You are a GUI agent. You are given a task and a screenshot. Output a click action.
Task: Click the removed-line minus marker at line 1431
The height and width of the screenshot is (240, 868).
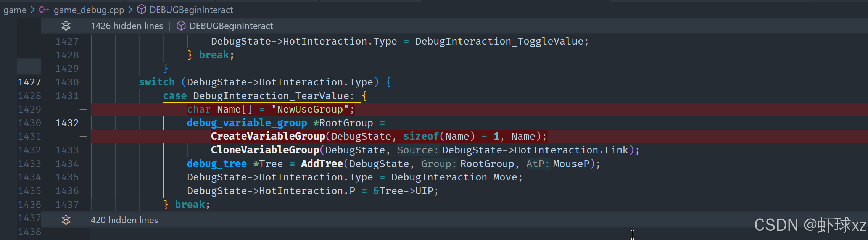click(83, 136)
